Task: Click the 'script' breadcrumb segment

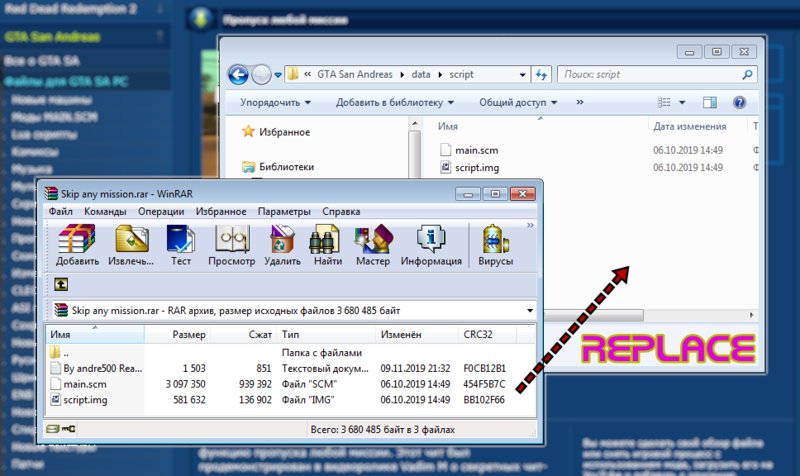Action: 461,74
